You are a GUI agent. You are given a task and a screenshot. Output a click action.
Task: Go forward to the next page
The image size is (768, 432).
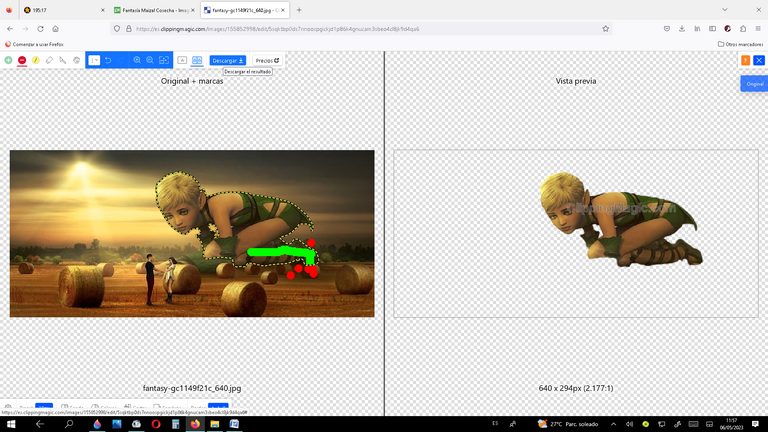[25, 29]
